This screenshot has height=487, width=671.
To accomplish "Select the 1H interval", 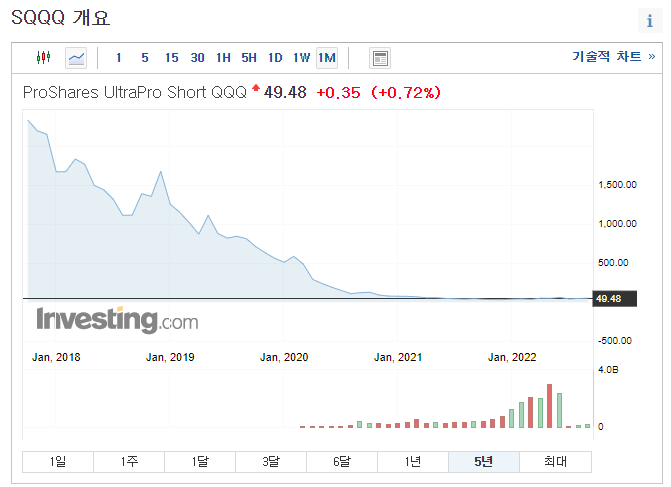I will tap(223, 58).
